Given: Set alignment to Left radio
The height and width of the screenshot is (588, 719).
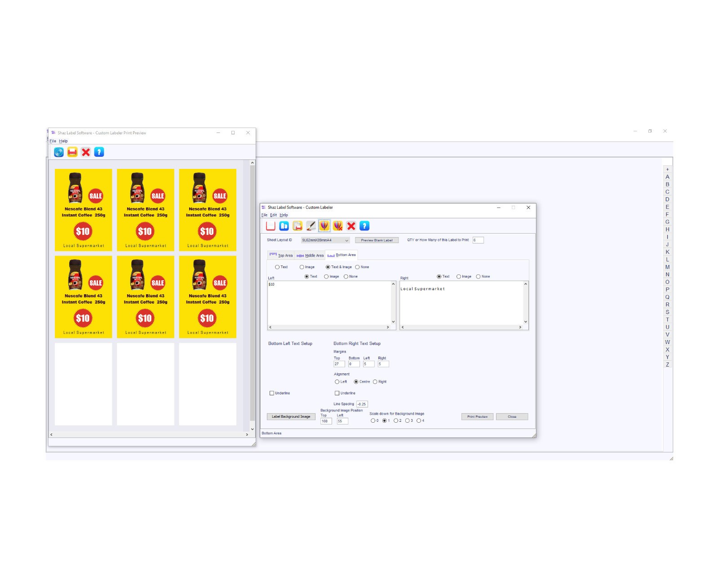Looking at the screenshot, I should coord(337,382).
